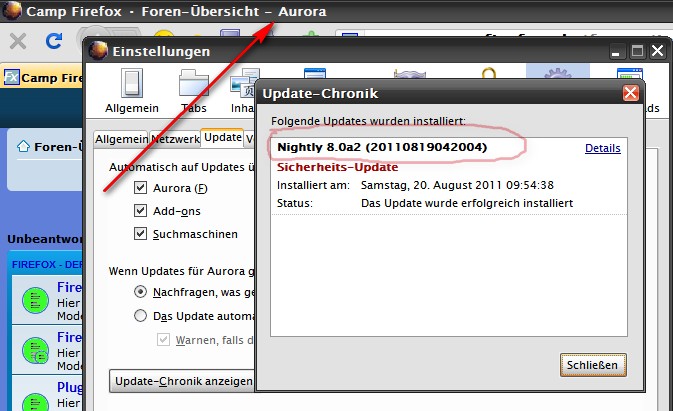This screenshot has height=411, width=673.
Task: Toggle the Warnen, falls checkbox
Action: pyautogui.click(x=163, y=340)
